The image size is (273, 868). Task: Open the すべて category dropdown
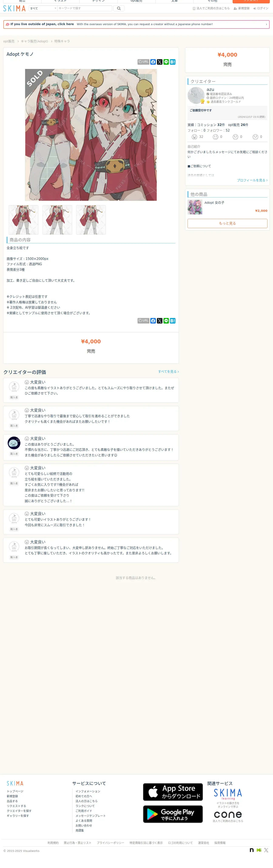43,9
